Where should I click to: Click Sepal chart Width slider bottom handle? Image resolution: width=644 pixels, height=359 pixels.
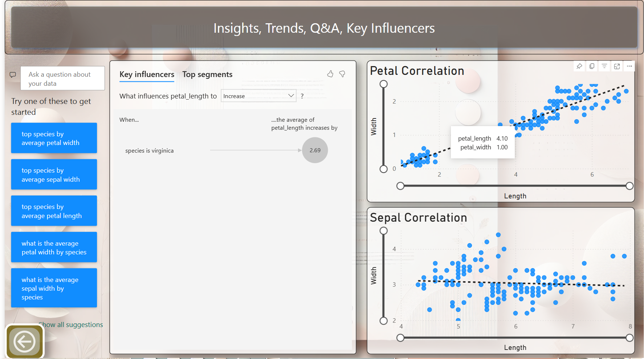(x=383, y=320)
